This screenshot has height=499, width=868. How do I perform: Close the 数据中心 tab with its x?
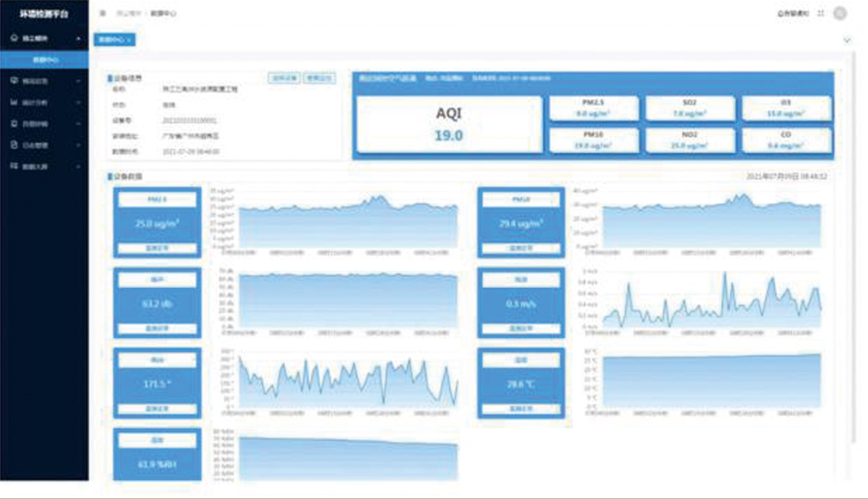(x=130, y=40)
